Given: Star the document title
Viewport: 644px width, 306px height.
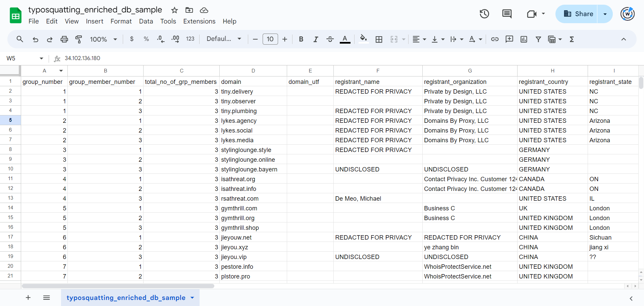Looking at the screenshot, I should point(174,10).
